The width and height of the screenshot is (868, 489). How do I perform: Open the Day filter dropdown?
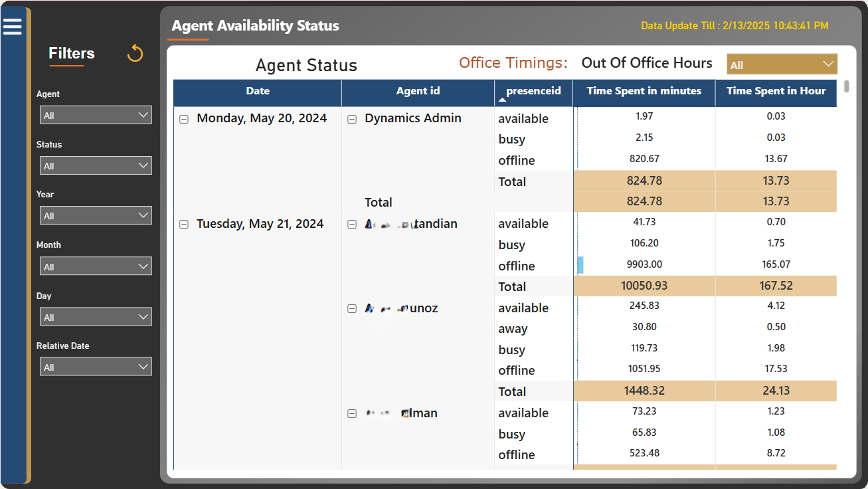(x=96, y=317)
